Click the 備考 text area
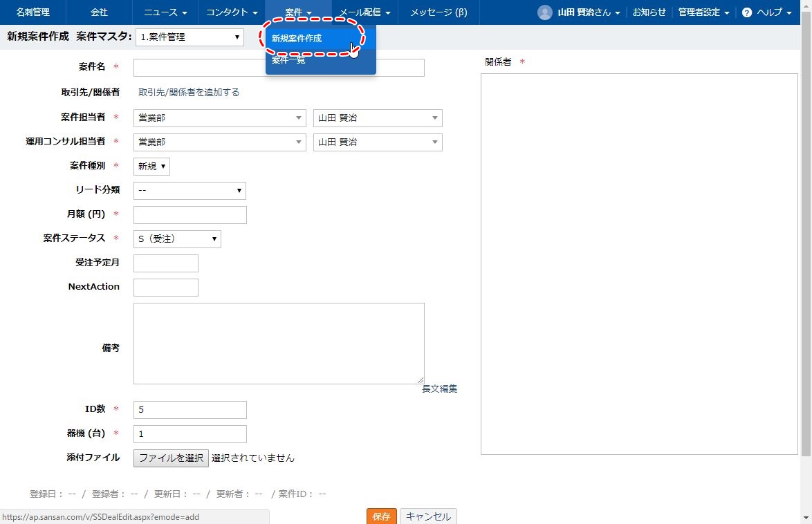Screen dimensions: 812x524 (x=279, y=344)
